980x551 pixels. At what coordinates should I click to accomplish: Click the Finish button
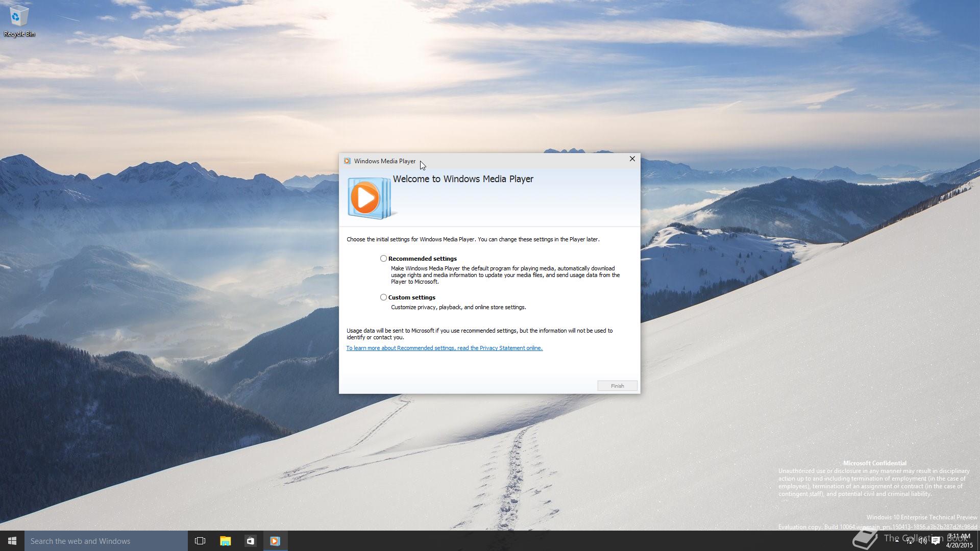tap(617, 386)
